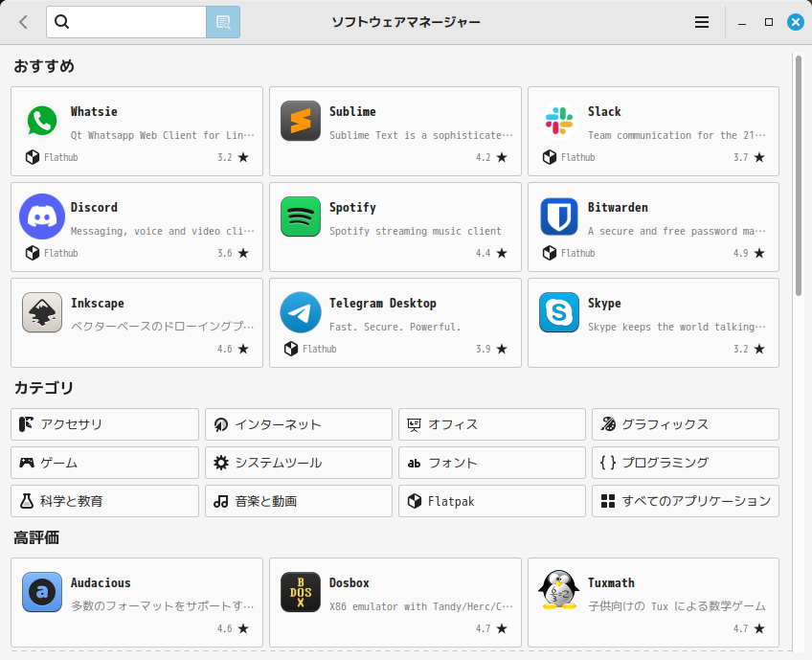The width and height of the screenshot is (812, 660).
Task: Open the フォント category
Action: [492, 463]
